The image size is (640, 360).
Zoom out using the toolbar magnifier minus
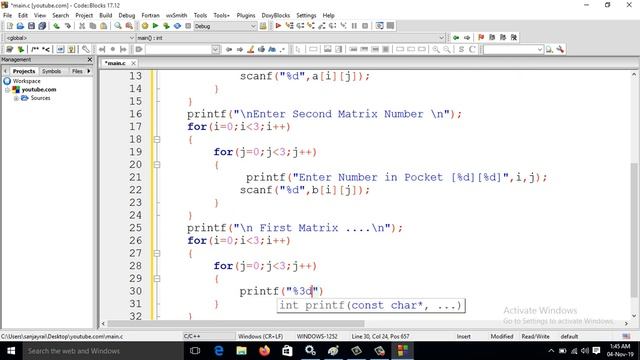(447, 49)
